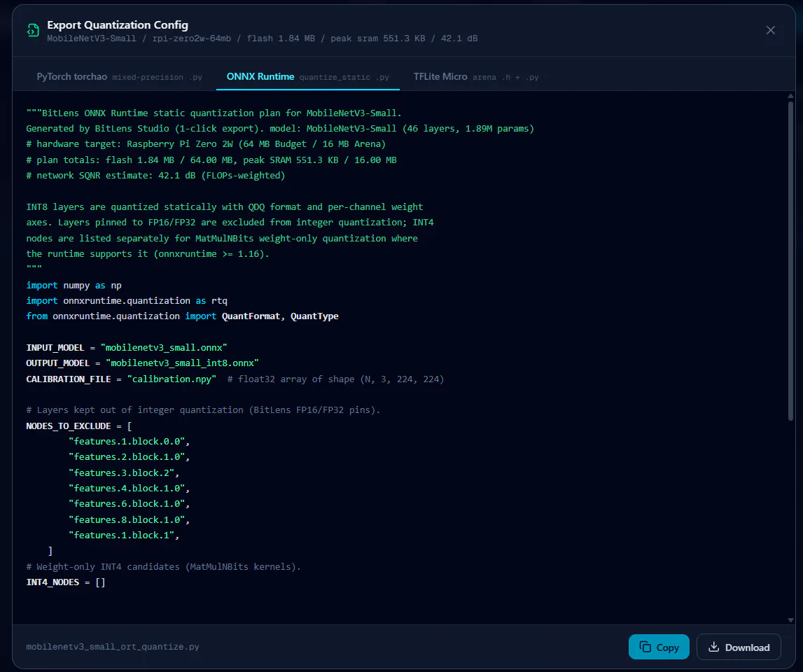The width and height of the screenshot is (803, 672).
Task: Click the code file icon beside the dialog title
Action: click(x=33, y=31)
